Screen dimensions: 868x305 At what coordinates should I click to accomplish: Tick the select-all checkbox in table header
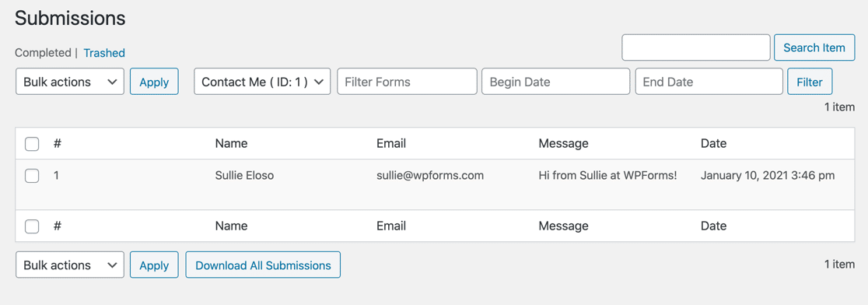coord(32,144)
